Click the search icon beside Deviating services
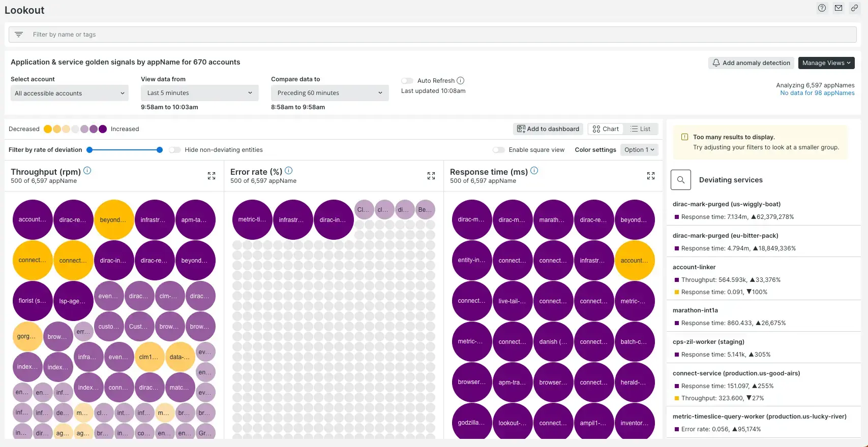This screenshot has width=868, height=447. coord(681,180)
